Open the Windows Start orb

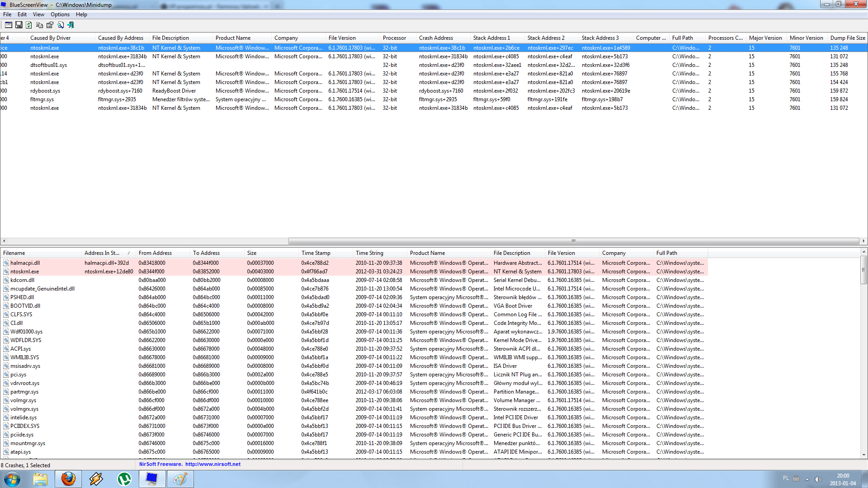click(12, 479)
